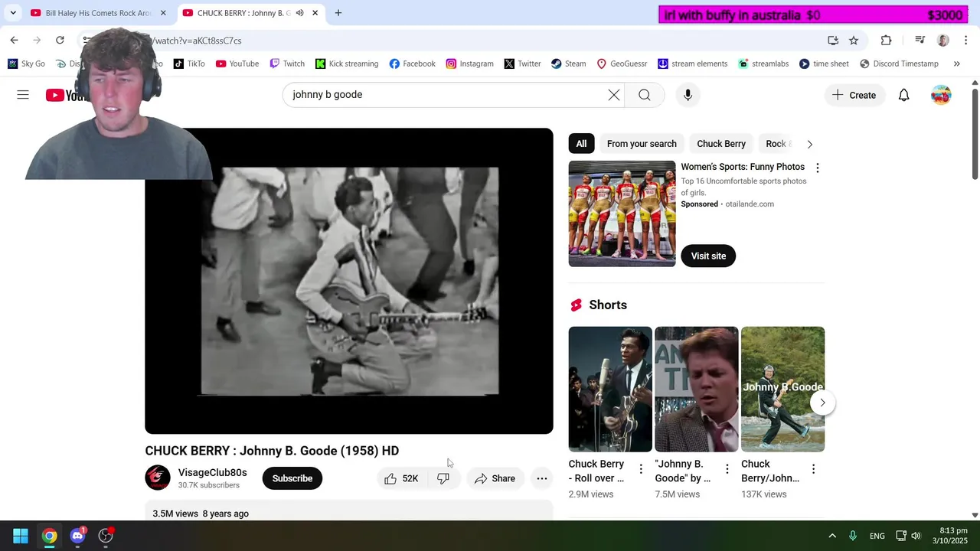Clear the search query with the X
Screen dimensions: 980x551
point(614,95)
